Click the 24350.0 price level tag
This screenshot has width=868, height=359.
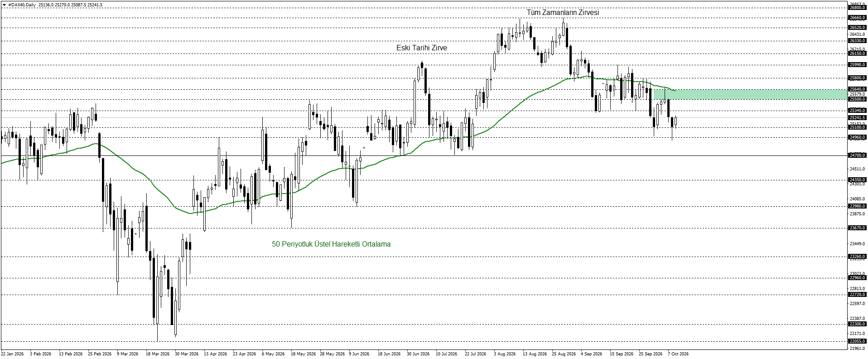pyautogui.click(x=857, y=180)
